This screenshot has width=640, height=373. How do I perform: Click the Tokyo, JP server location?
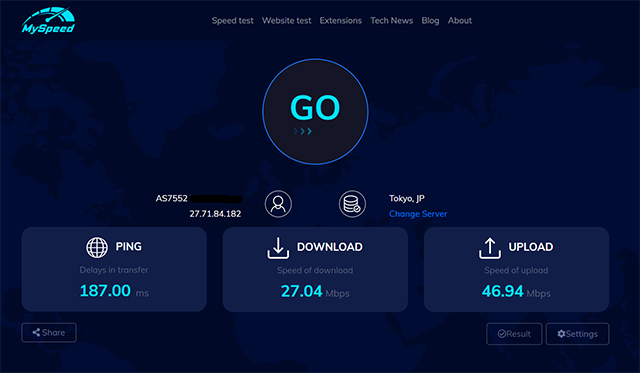click(407, 199)
